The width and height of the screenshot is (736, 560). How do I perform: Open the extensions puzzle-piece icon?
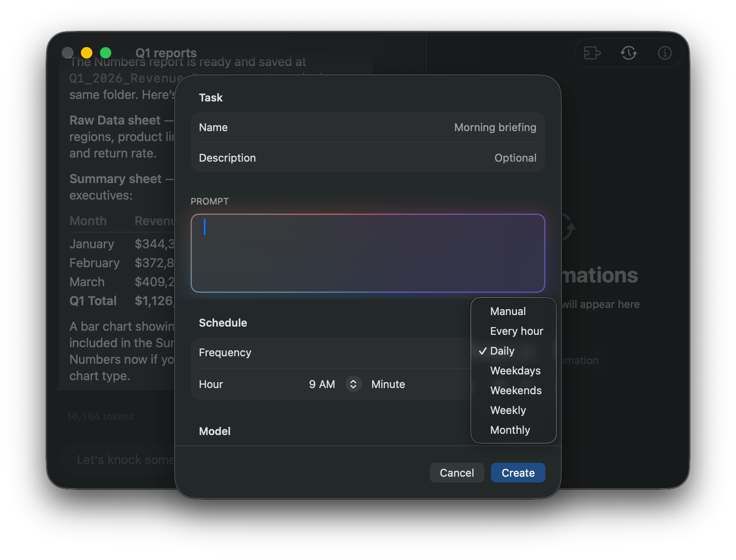click(x=593, y=53)
